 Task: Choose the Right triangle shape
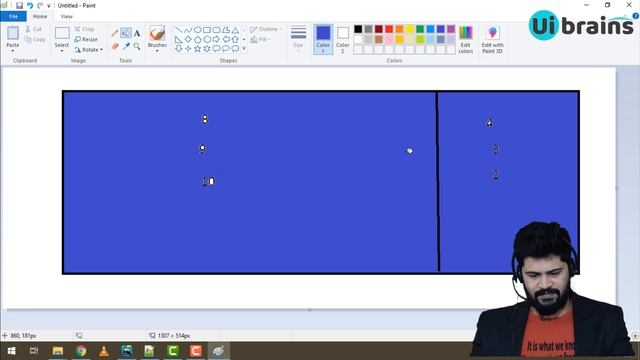[x=178, y=39]
